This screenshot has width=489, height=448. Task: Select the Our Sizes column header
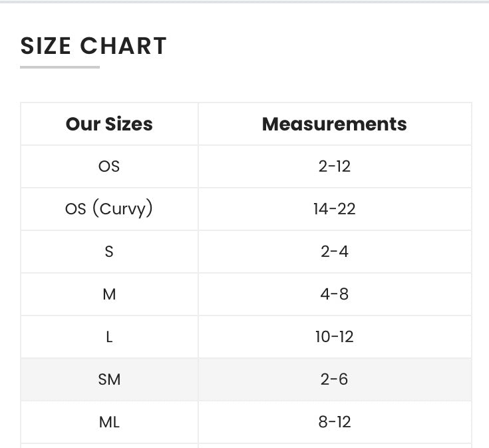tap(109, 124)
